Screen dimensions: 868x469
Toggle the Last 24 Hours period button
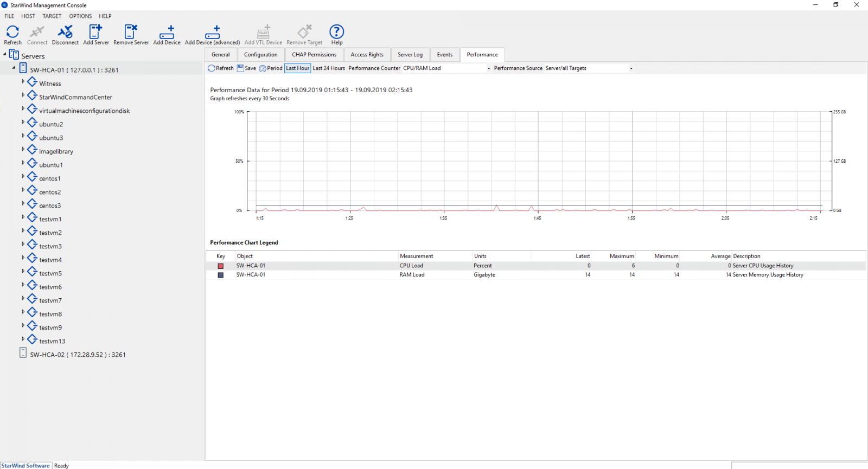click(329, 68)
